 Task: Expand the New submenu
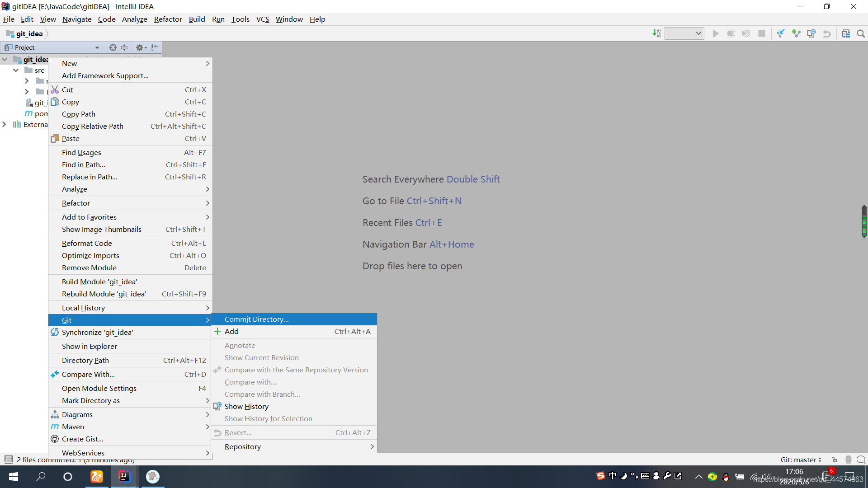pyautogui.click(x=130, y=63)
